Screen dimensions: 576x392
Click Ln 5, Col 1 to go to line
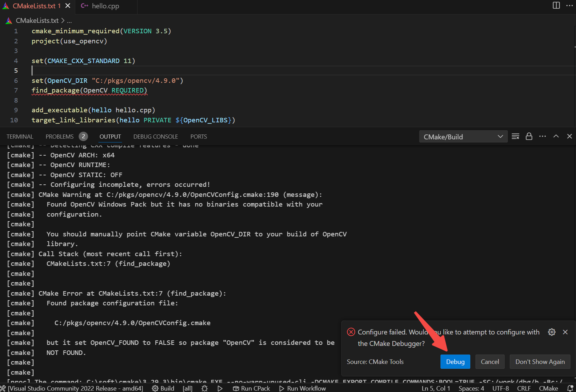436,388
